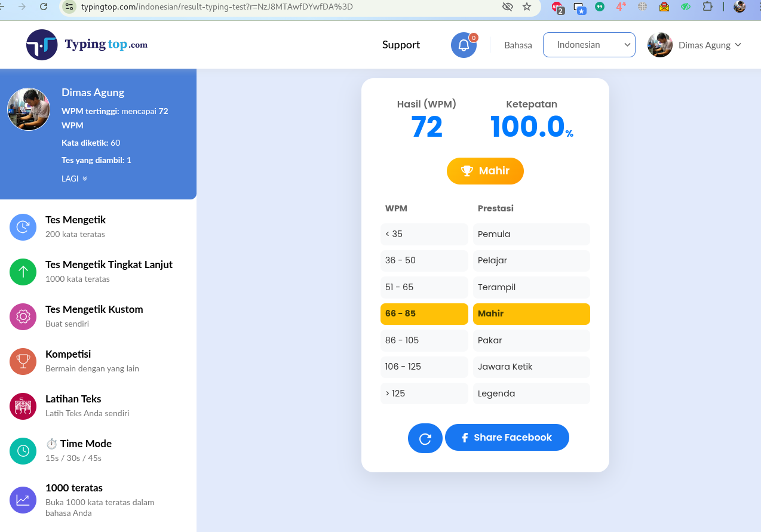Expand the Dimas Agung account menu
The width and height of the screenshot is (761, 532).
[695, 45]
